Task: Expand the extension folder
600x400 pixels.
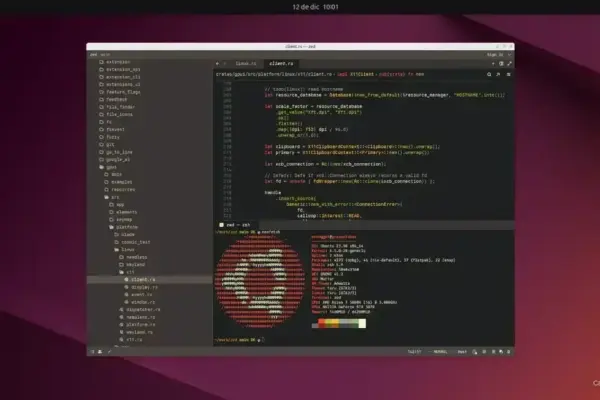Action: click(115, 62)
